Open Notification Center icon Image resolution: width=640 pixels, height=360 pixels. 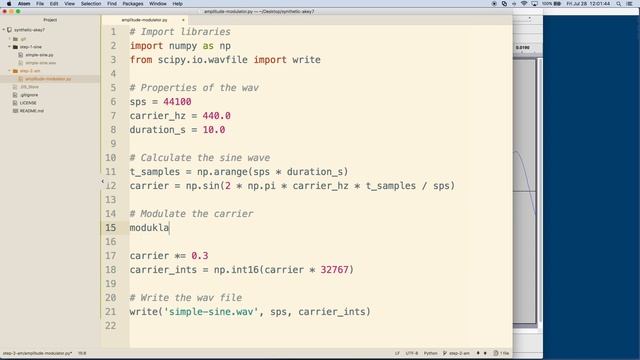630,4
